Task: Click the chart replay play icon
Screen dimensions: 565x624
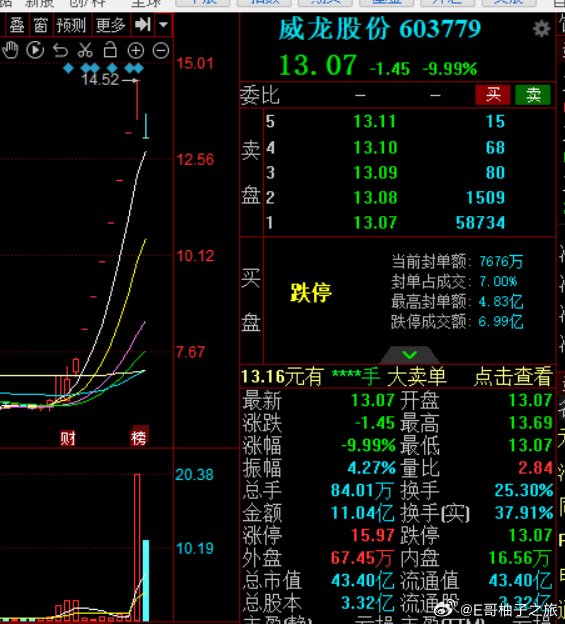Action: coord(35,50)
